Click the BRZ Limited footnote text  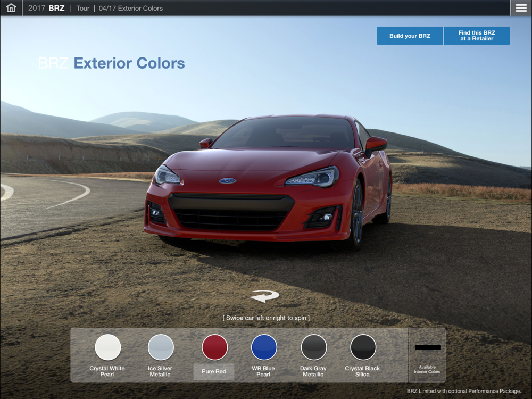pos(464,391)
